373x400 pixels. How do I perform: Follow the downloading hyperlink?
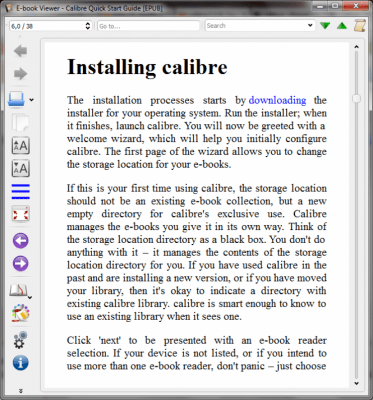pos(277,100)
